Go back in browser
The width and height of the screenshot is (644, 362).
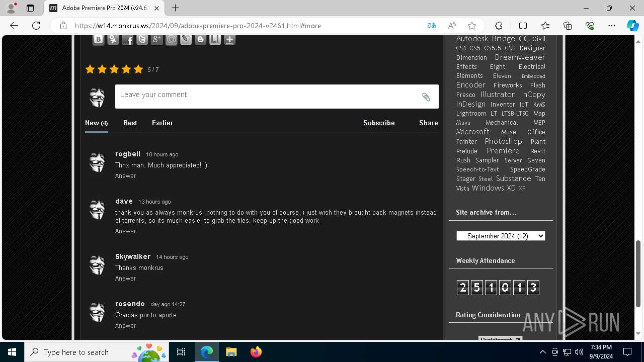(x=14, y=26)
